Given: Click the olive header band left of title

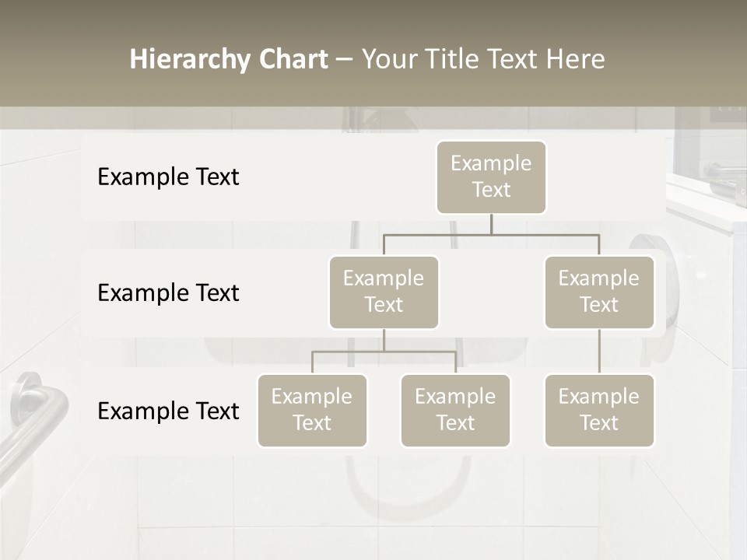Looking at the screenshot, I should pos(62,59).
